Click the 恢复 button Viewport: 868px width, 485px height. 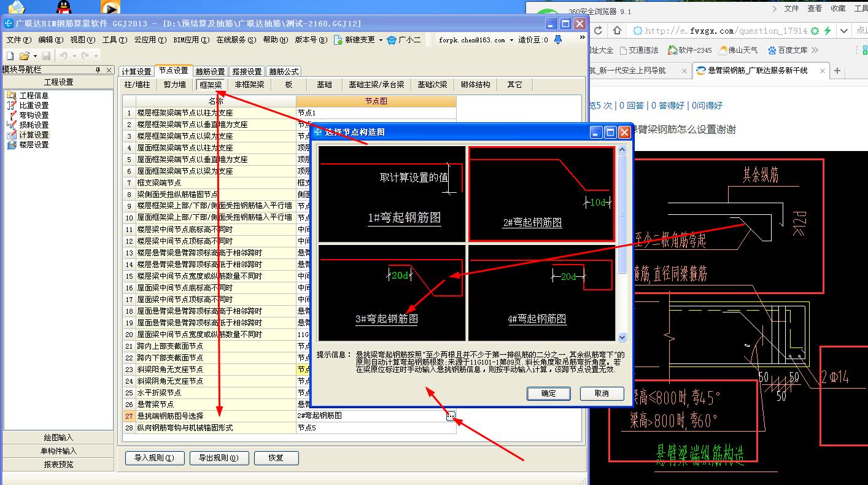(x=276, y=458)
